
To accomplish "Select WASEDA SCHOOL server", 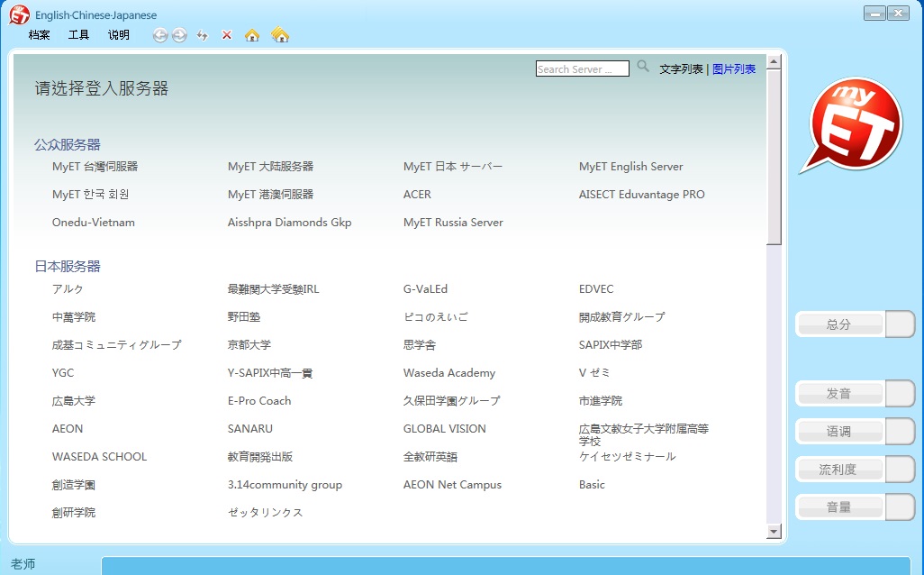I will pos(100,456).
